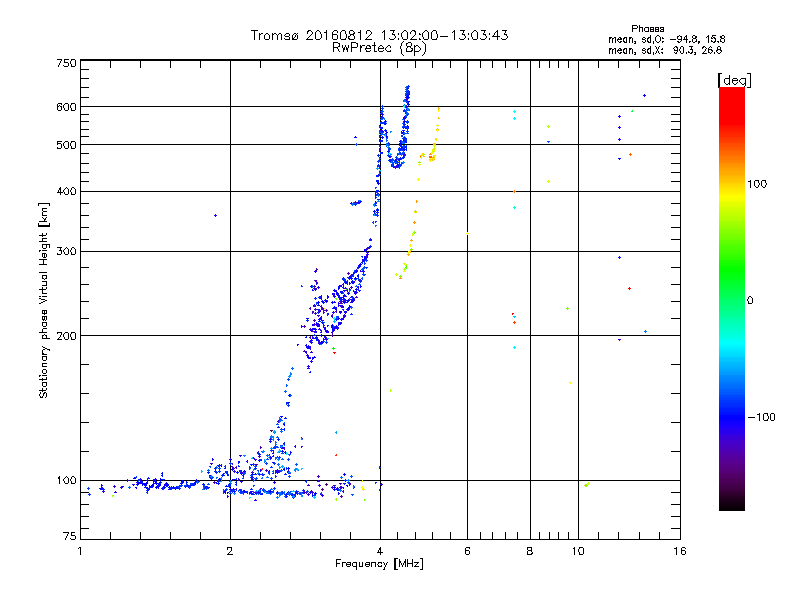Click the y-axis tick label '300'
This screenshot has width=800, height=600.
pyautogui.click(x=66, y=252)
